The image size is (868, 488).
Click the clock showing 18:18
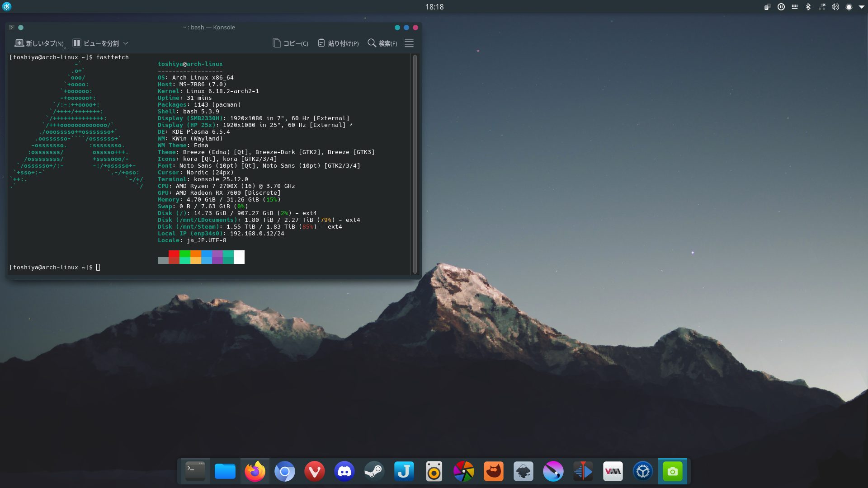pos(434,7)
